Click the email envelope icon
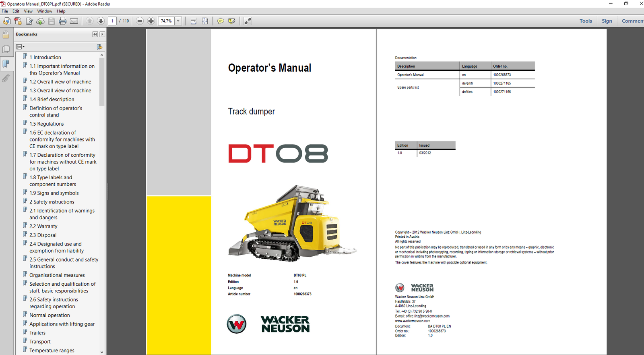 (74, 21)
